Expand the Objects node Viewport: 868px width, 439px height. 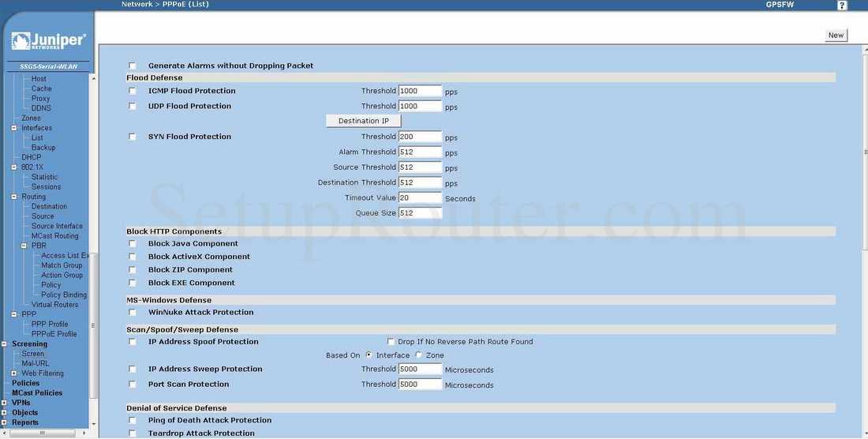4,413
